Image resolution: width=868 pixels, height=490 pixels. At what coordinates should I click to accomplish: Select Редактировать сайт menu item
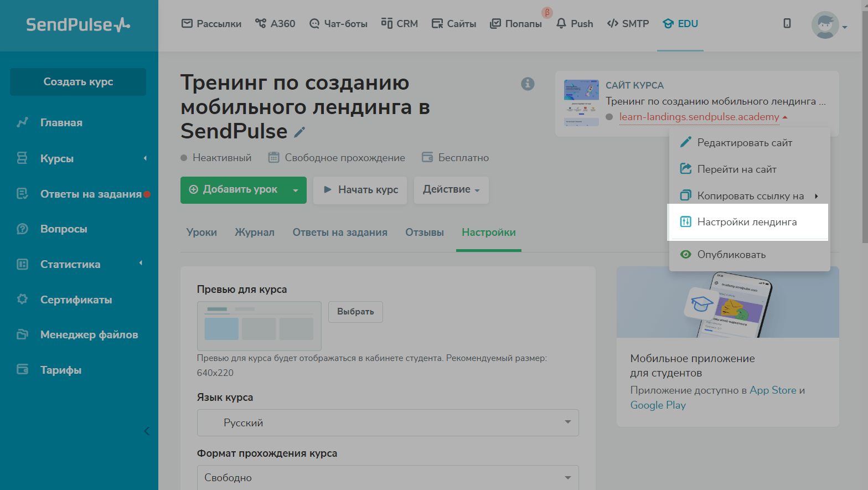(750, 143)
